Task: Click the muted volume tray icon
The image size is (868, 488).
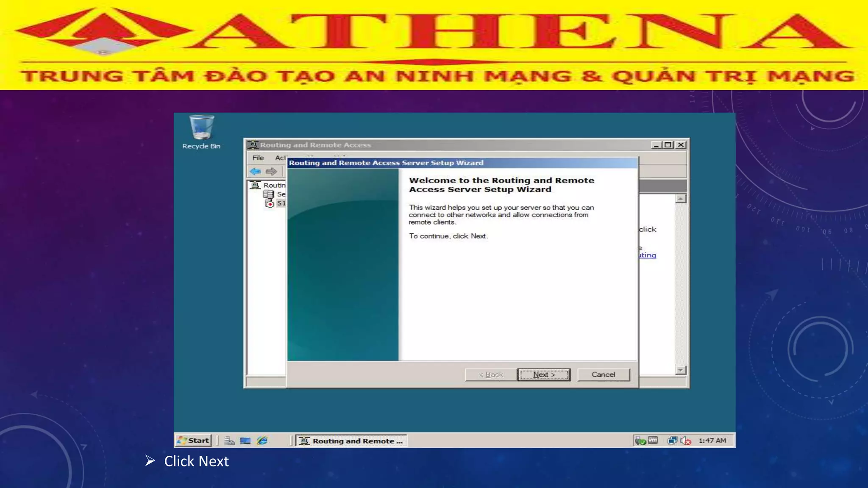Action: click(685, 441)
